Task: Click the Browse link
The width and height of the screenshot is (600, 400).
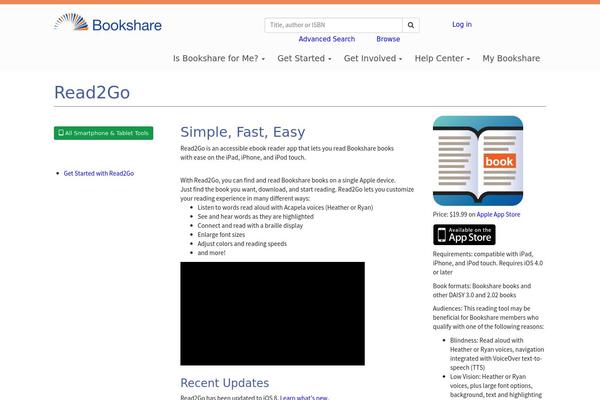Action: (x=388, y=39)
